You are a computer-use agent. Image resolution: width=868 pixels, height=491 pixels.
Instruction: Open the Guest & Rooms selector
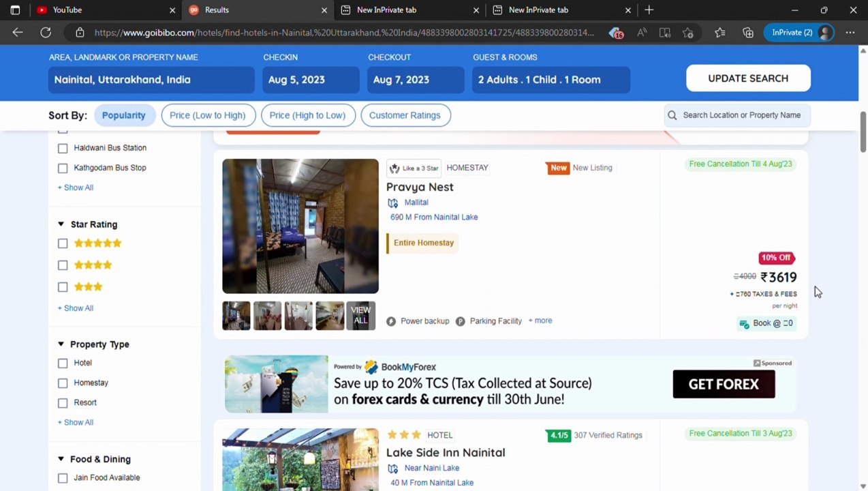tap(551, 80)
